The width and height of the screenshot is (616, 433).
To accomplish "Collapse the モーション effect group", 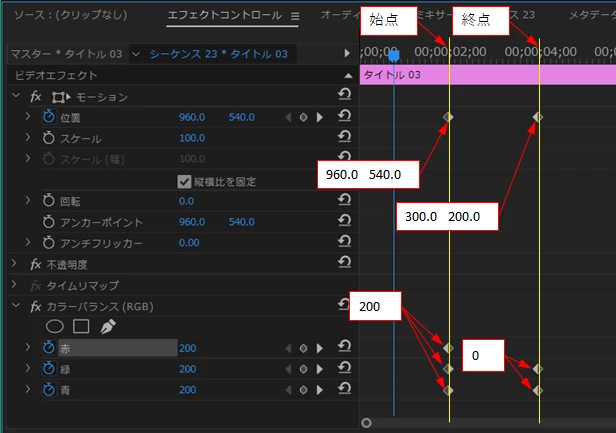I will (x=16, y=95).
